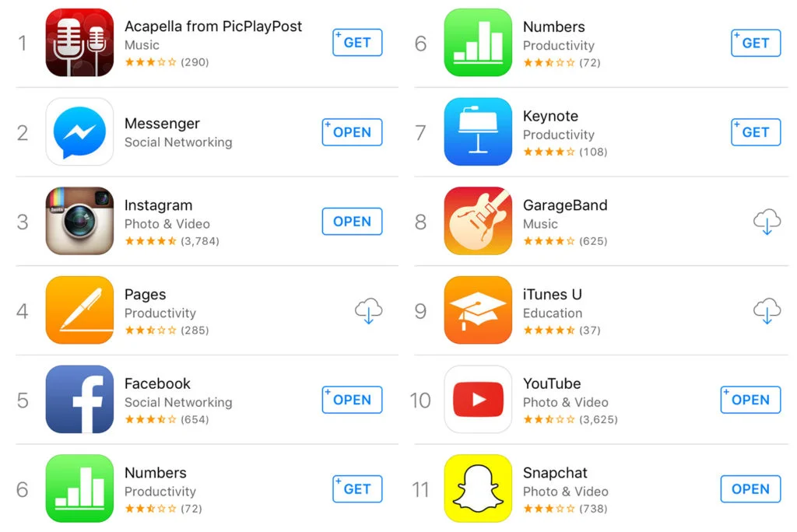
Task: Click the iCloud download icon beside GarageBand
Action: click(767, 222)
